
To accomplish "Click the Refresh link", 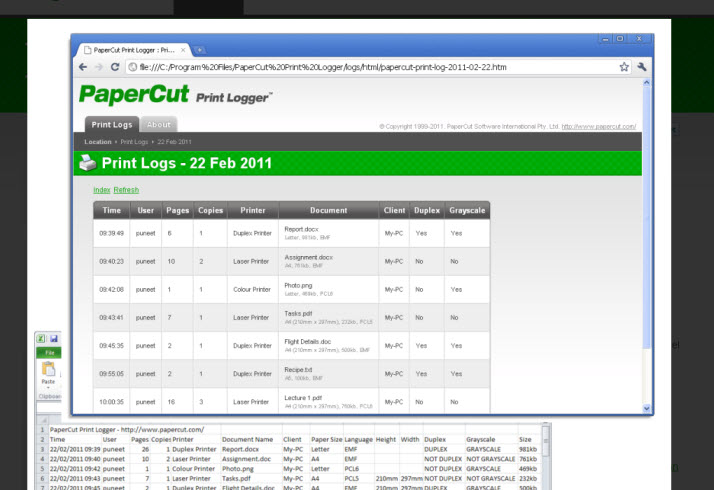I will [x=126, y=190].
